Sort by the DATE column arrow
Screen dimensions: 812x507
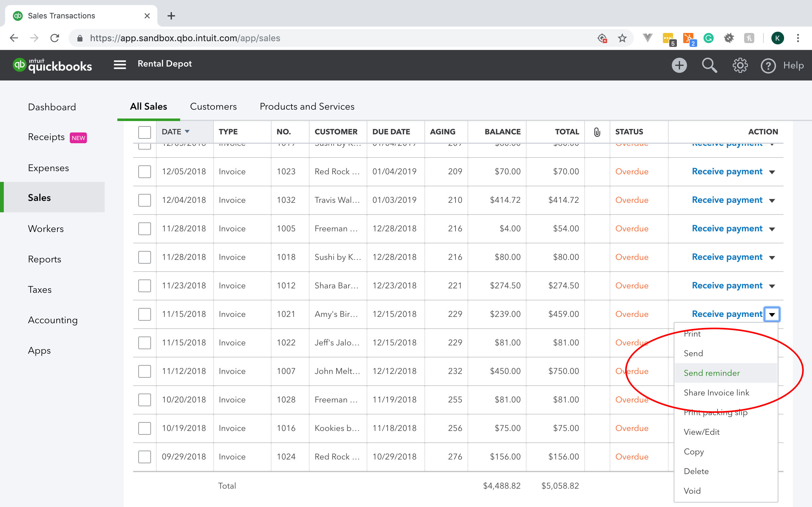[187, 132]
